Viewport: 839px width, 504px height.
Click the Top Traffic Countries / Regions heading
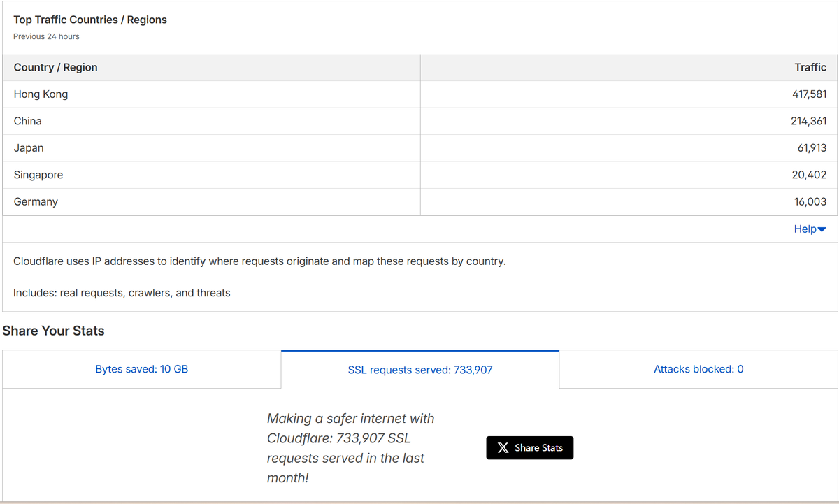[90, 20]
